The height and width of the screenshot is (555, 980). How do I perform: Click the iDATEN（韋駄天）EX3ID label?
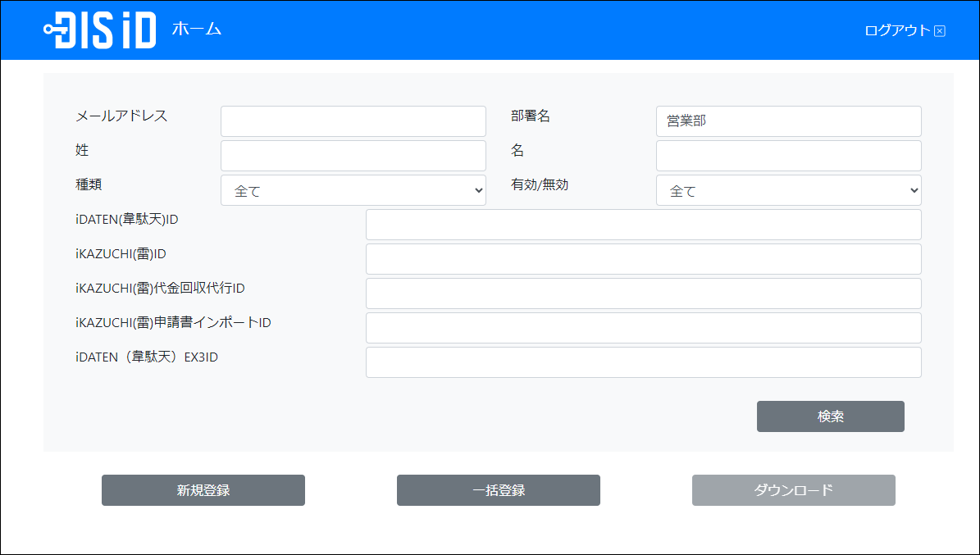point(147,357)
